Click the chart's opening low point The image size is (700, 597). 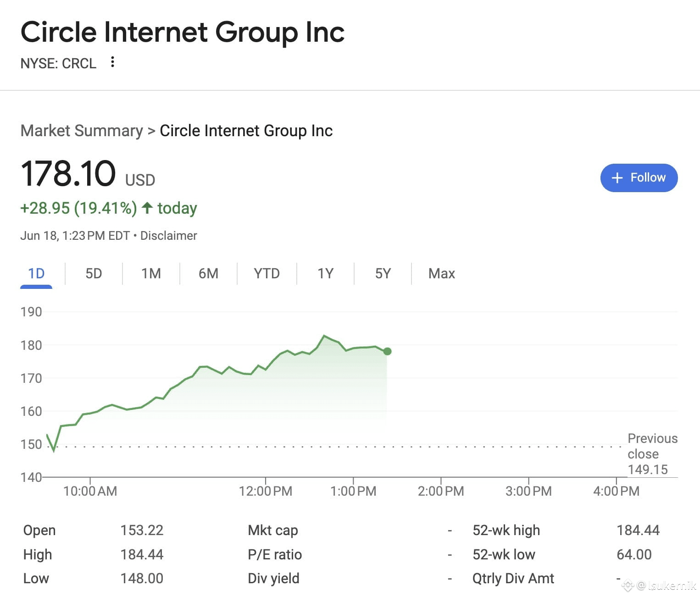(x=54, y=451)
